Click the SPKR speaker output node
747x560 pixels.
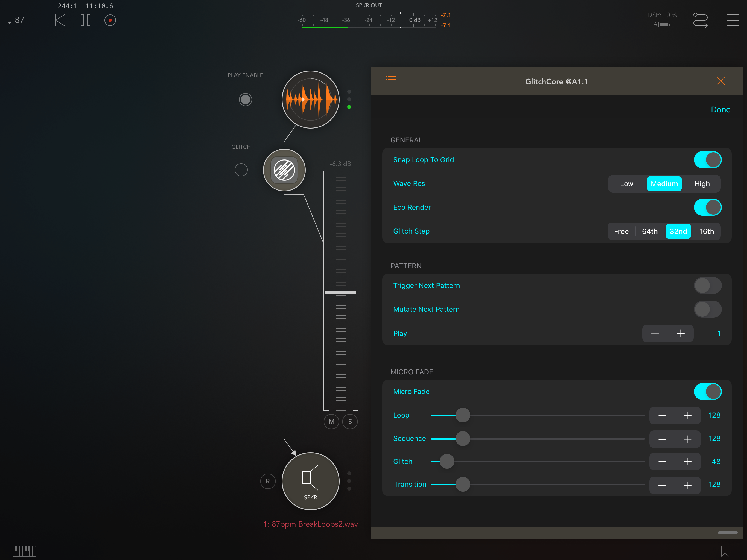coord(310,481)
